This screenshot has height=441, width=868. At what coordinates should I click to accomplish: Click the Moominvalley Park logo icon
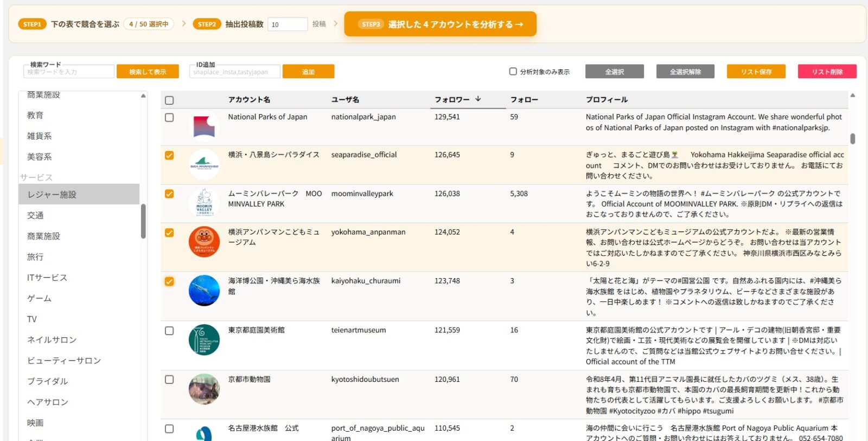point(204,203)
